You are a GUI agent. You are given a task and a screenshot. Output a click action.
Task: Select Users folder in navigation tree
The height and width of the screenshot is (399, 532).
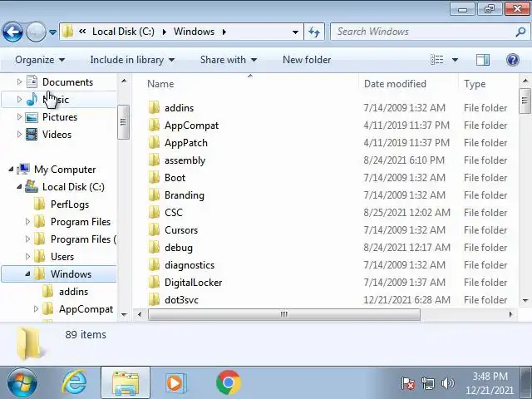click(x=62, y=257)
